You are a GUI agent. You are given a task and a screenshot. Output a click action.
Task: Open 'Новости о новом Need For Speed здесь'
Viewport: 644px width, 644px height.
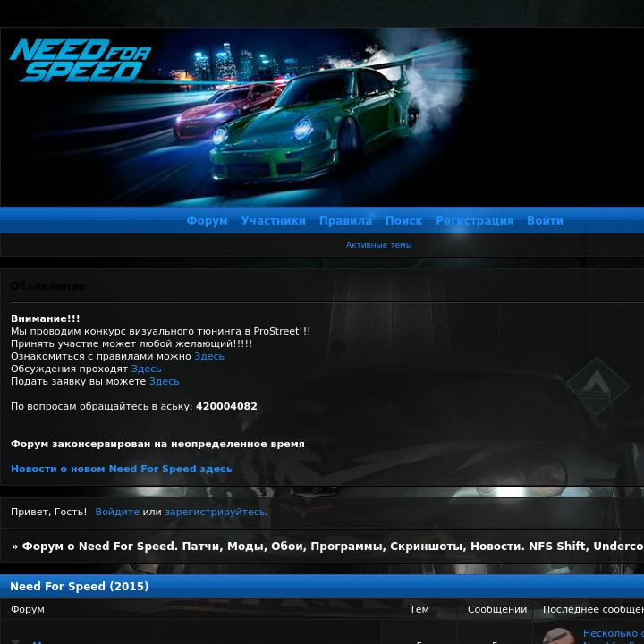pos(122,469)
